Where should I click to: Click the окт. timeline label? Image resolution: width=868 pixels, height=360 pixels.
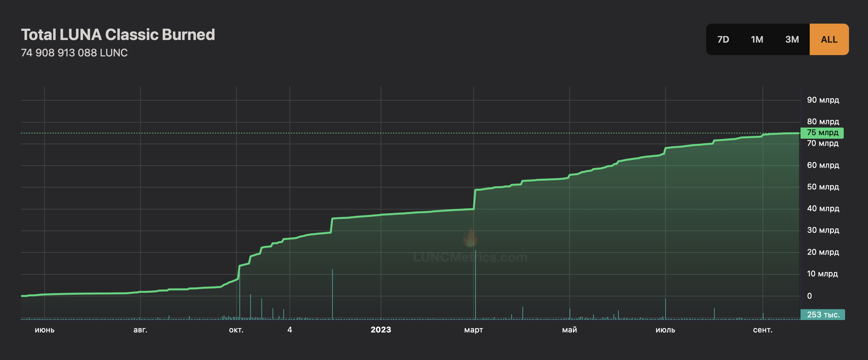point(236,330)
